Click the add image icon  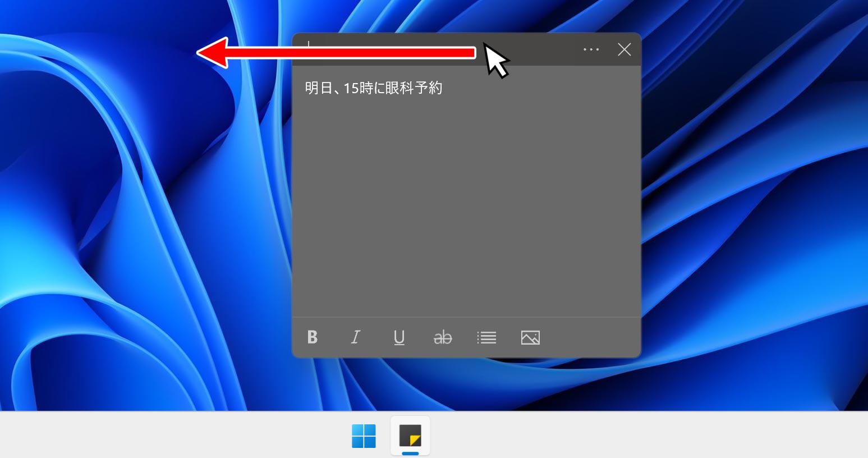[x=530, y=337]
